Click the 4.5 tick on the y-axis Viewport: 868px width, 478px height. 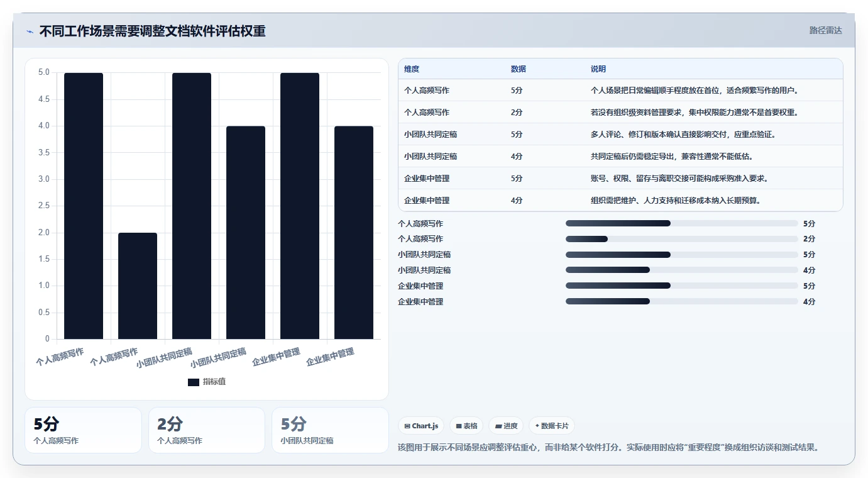[44, 99]
